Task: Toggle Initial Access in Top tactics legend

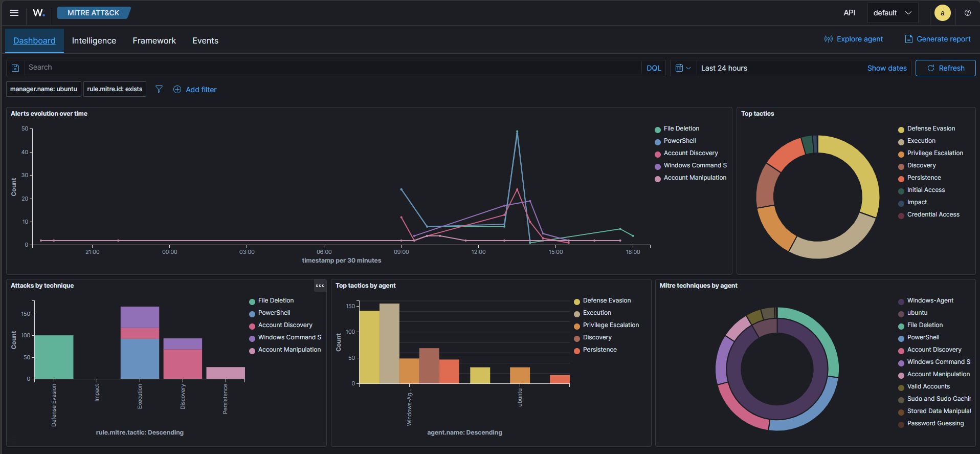Action: (x=925, y=190)
